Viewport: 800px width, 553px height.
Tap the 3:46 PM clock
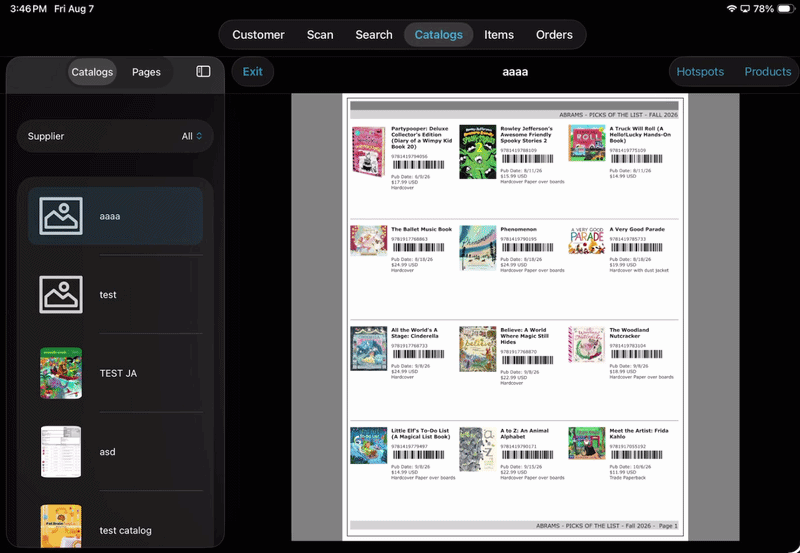click(x=28, y=9)
